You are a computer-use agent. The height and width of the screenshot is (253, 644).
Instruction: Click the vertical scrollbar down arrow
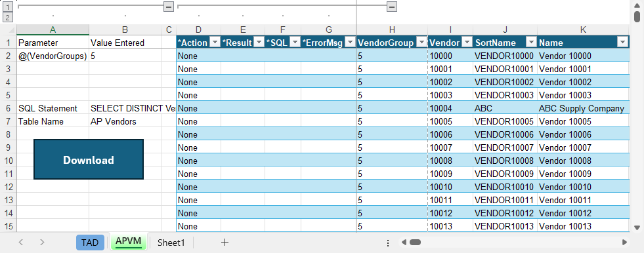click(637, 227)
